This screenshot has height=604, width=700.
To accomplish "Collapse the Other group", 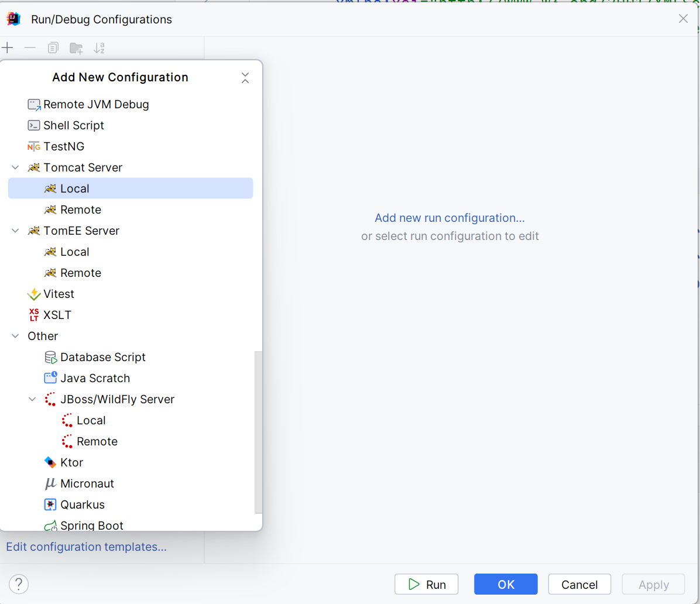I will [x=16, y=336].
